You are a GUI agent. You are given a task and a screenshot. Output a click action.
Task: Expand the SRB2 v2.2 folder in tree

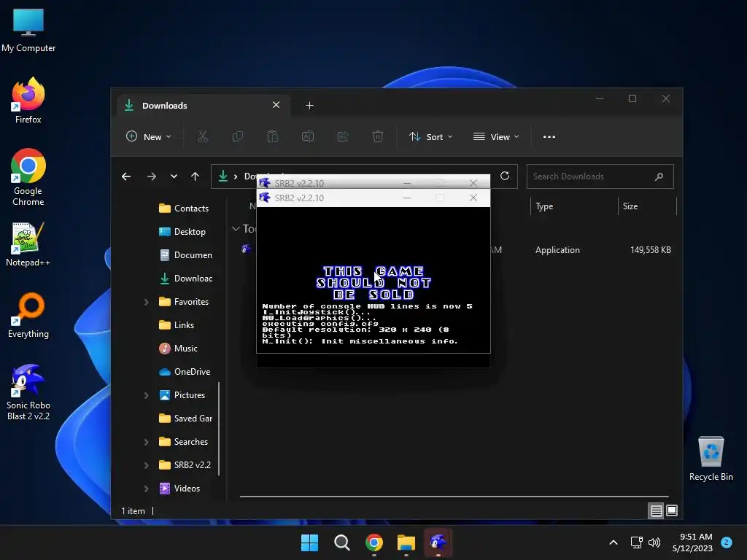[x=146, y=465]
